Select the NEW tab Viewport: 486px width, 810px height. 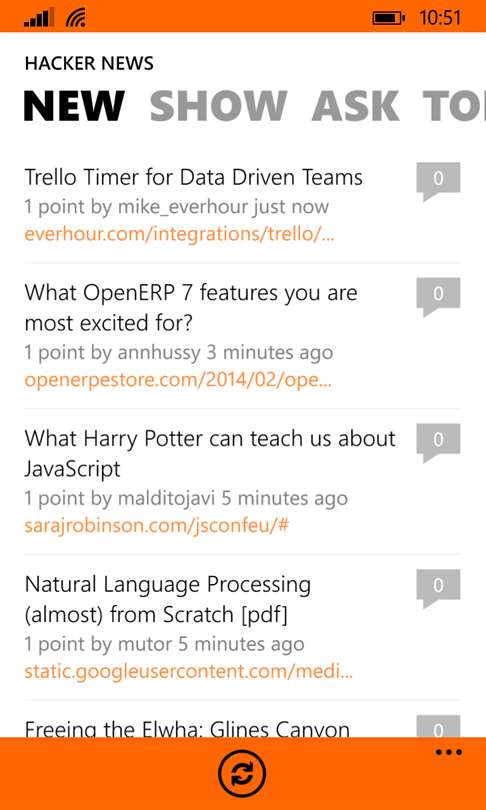tap(74, 106)
